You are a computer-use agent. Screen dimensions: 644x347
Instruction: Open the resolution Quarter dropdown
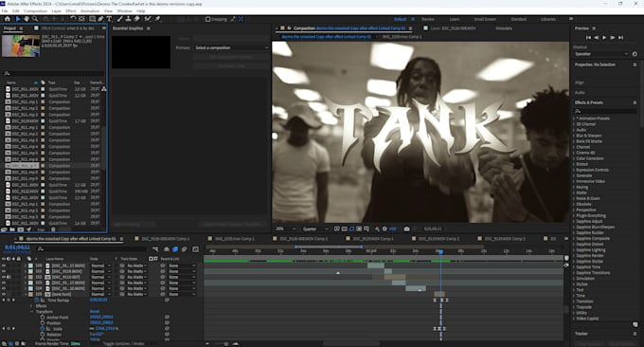[x=315, y=229]
